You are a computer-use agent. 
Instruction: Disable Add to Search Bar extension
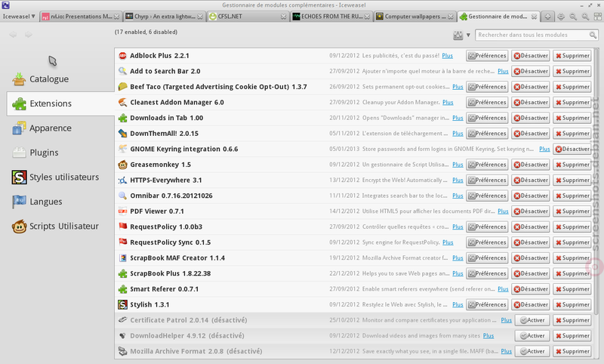(531, 71)
